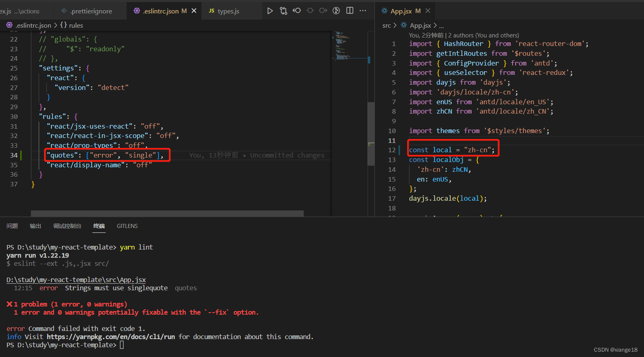Click the dayjs.locale(local) line
The width and height of the screenshot is (644, 357).
448,198
